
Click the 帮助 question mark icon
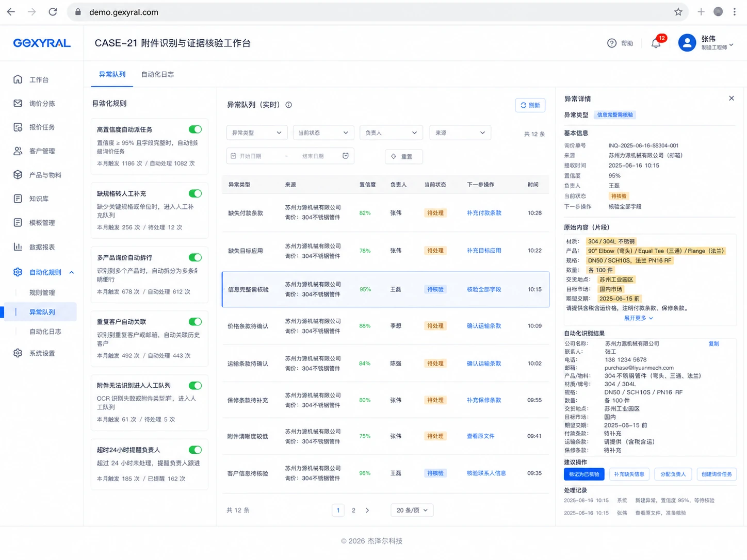pyautogui.click(x=612, y=43)
